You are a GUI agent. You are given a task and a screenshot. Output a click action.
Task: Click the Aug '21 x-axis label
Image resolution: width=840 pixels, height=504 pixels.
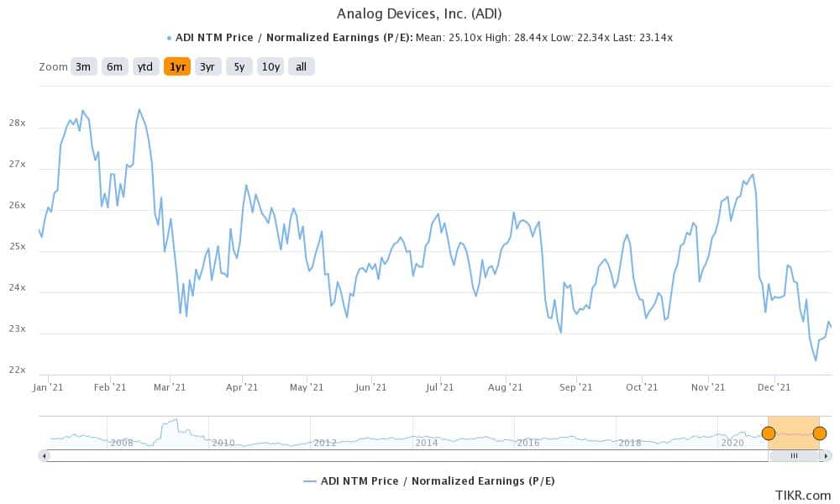point(505,386)
